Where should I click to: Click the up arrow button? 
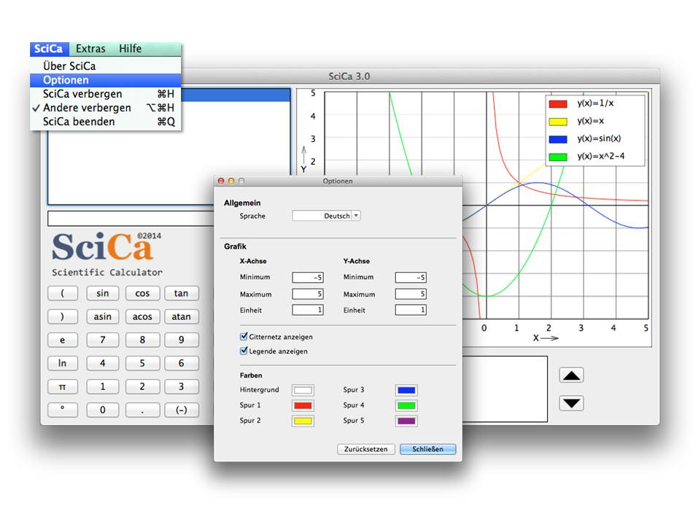[571, 376]
